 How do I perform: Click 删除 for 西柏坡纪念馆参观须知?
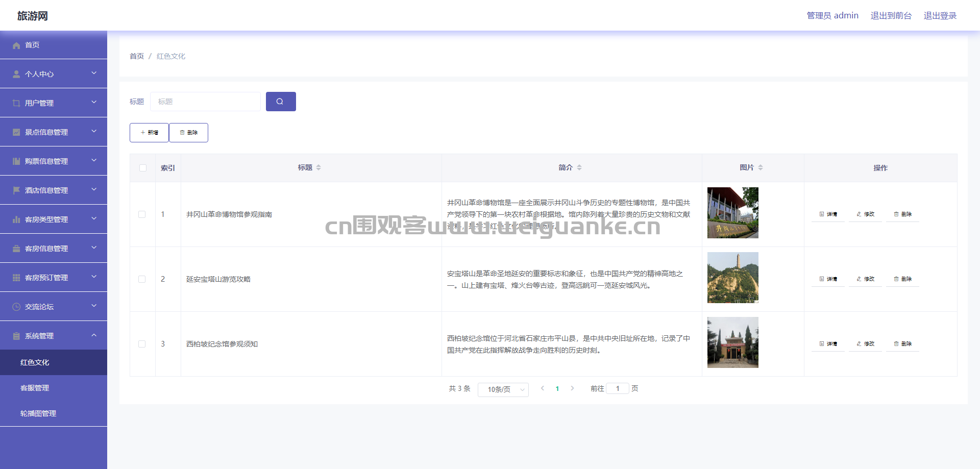coord(902,344)
